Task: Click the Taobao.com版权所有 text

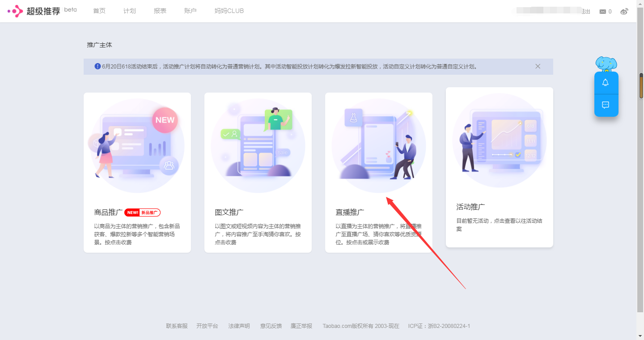Action: (361, 326)
